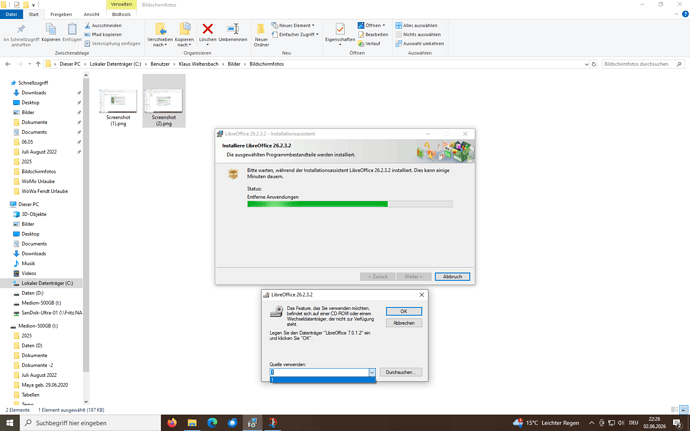Open the Datei menu

tap(11, 14)
